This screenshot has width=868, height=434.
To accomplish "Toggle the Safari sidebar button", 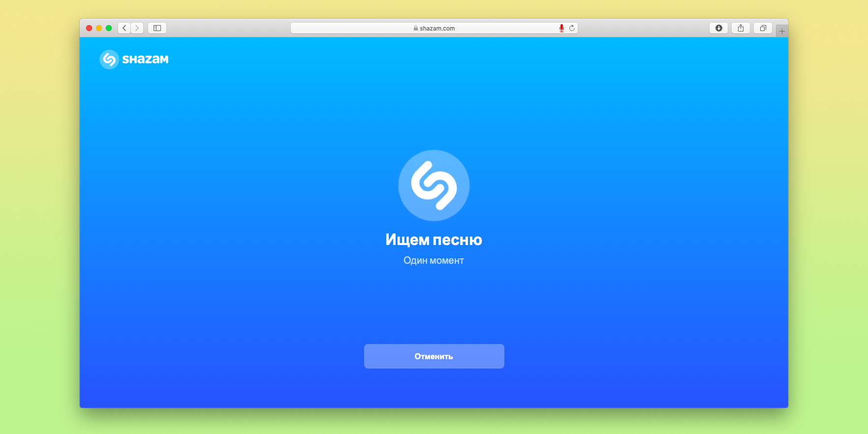I will click(157, 28).
